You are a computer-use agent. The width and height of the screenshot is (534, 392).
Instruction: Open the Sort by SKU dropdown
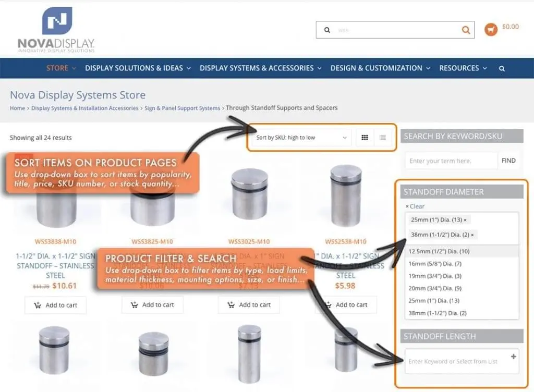tap(301, 138)
